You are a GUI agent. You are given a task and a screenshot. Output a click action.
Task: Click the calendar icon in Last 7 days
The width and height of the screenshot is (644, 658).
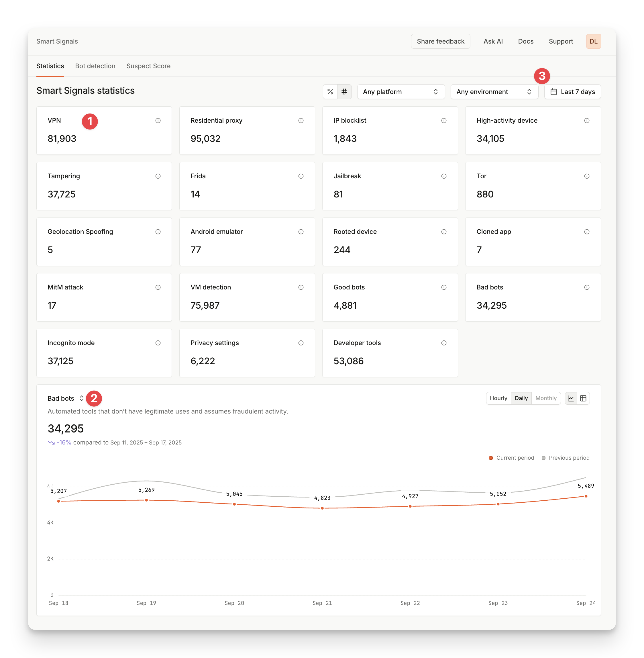pyautogui.click(x=554, y=91)
